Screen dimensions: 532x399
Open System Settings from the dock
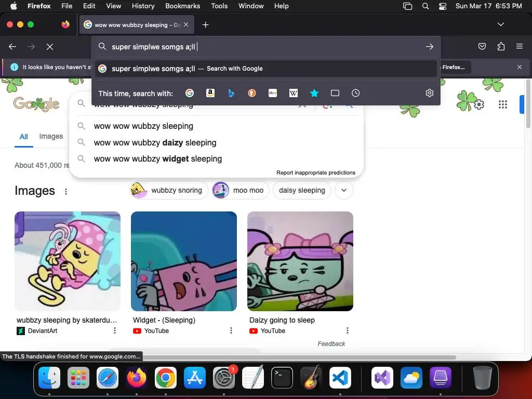(x=224, y=378)
